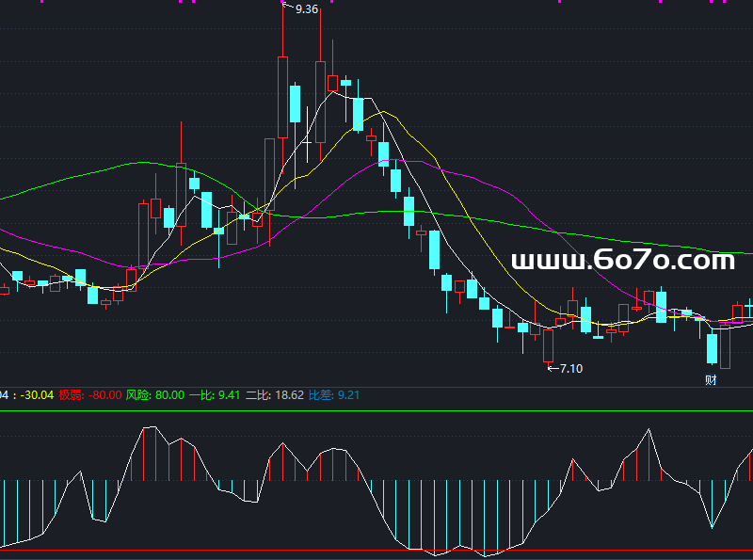Select the 比差 9.21 indicator value
Screen dimensions: 753x560
[x=334, y=395]
